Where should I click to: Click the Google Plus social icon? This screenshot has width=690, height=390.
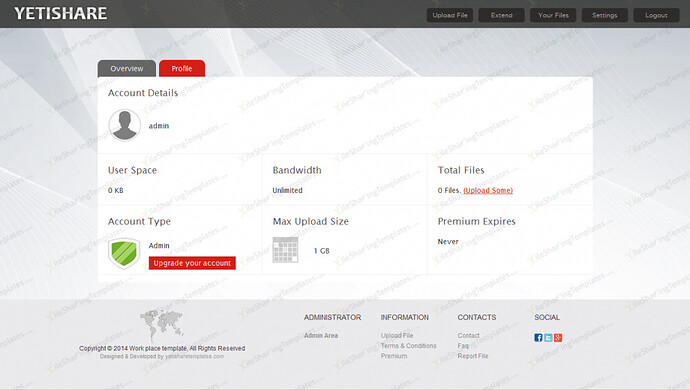tap(558, 338)
